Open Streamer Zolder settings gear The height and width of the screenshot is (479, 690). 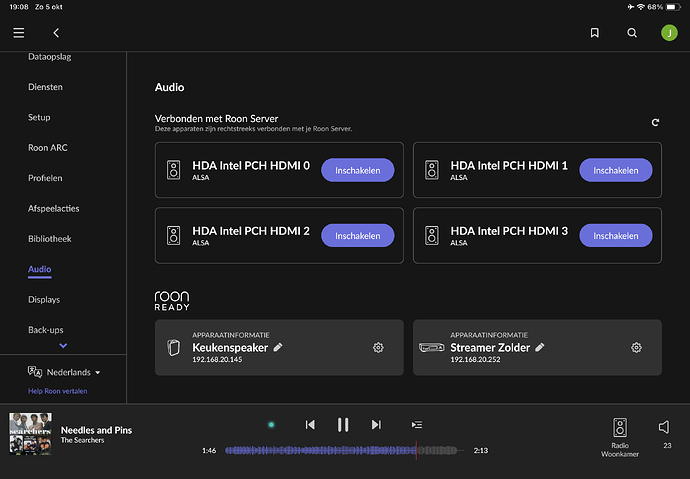click(x=636, y=347)
